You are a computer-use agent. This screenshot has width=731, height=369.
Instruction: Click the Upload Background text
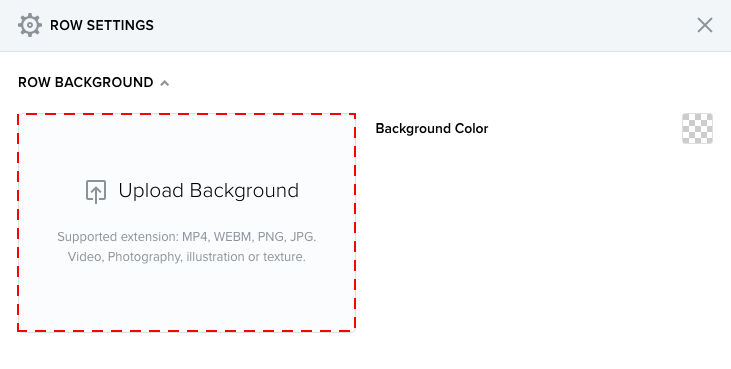(x=208, y=191)
